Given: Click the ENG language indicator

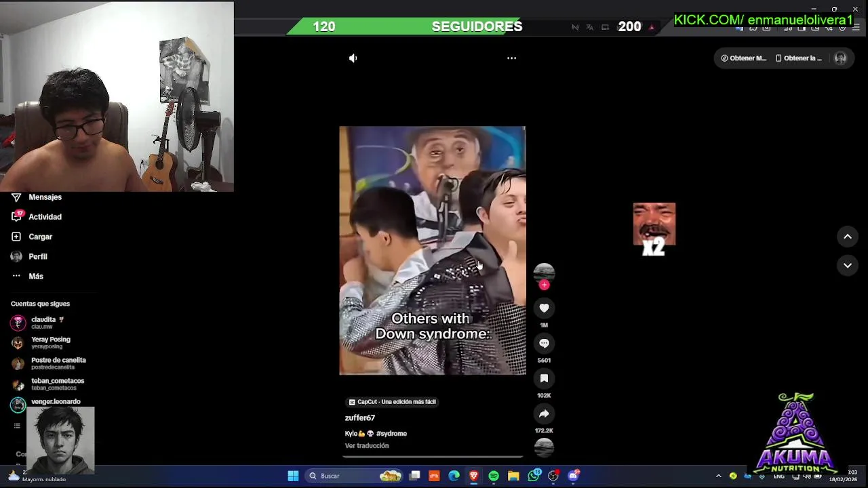Looking at the screenshot, I should pos(778,476).
